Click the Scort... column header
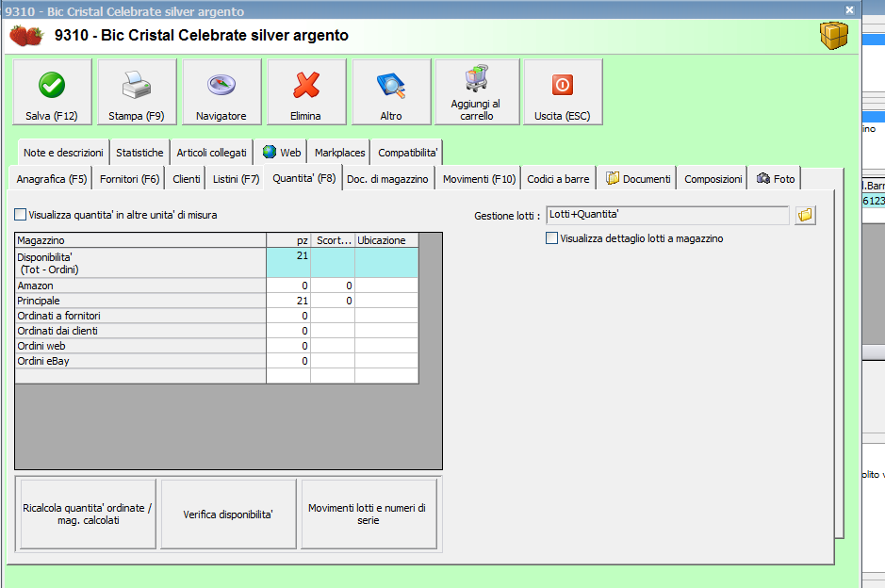Screen dimensions: 885x588 (x=333, y=240)
